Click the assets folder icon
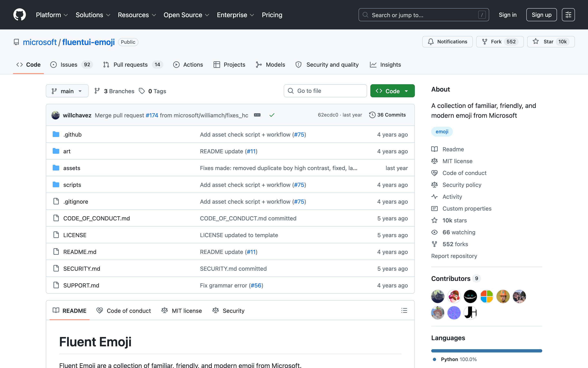 click(56, 168)
